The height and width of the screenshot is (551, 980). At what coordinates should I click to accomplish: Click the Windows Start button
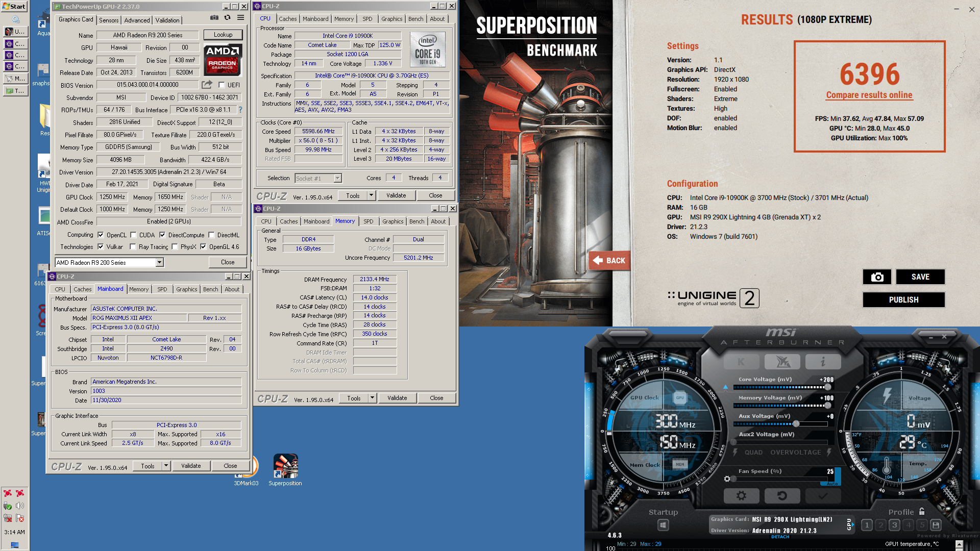[14, 6]
